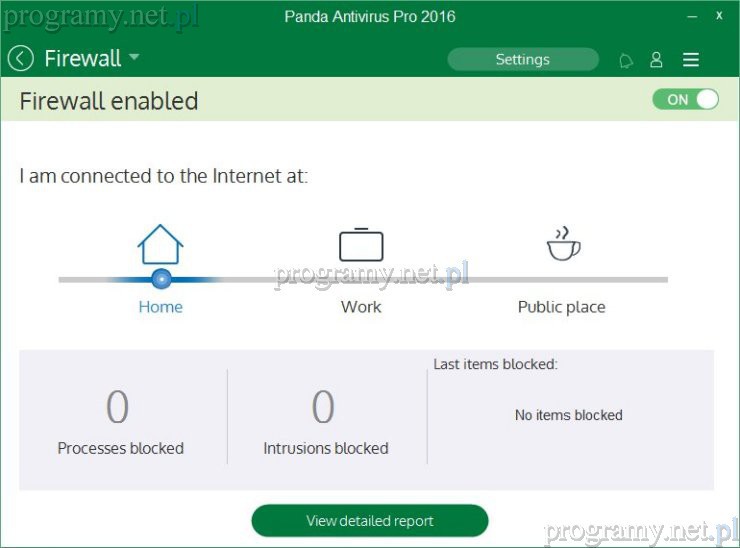Open the notifications bell

[x=626, y=60]
